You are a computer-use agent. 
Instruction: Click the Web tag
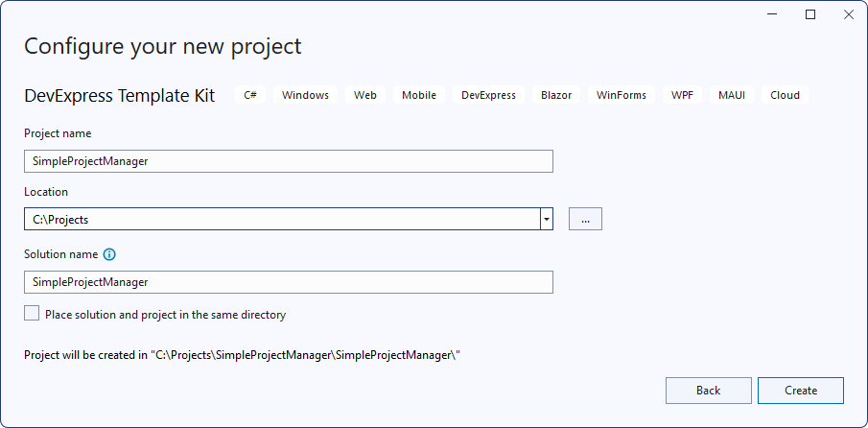tap(364, 95)
